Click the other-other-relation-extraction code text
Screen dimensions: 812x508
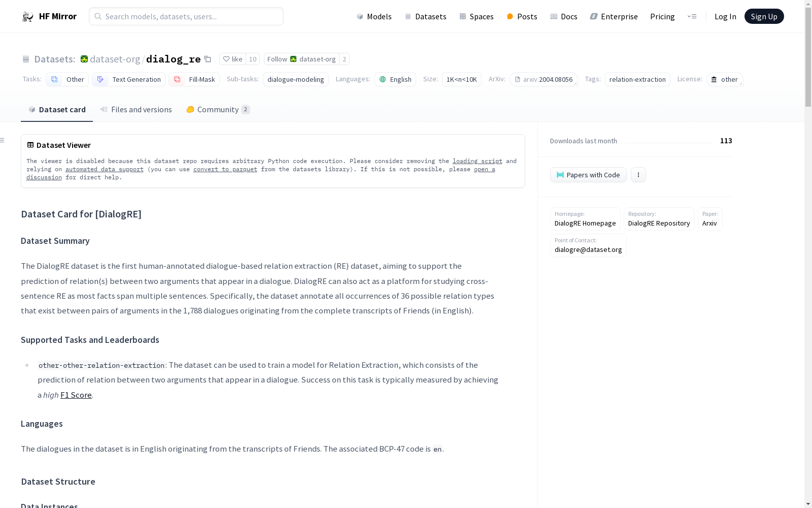[101, 365]
